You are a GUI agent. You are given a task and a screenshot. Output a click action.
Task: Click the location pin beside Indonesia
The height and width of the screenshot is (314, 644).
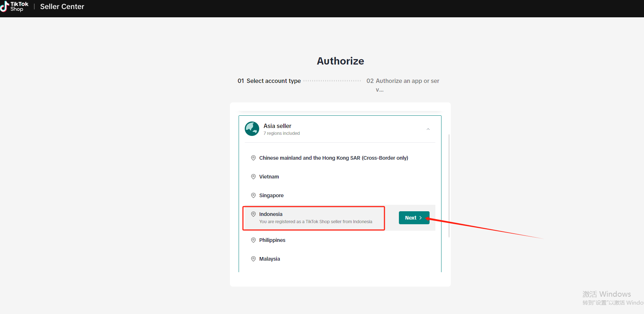pos(253,214)
